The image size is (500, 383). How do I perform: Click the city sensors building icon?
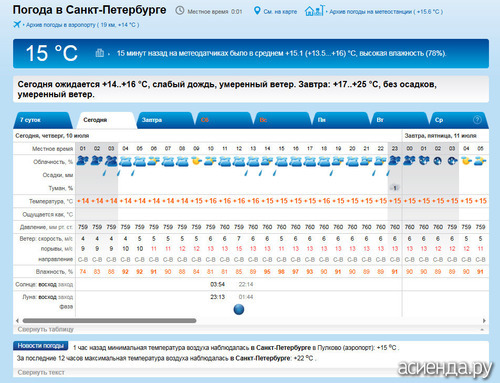point(100,53)
